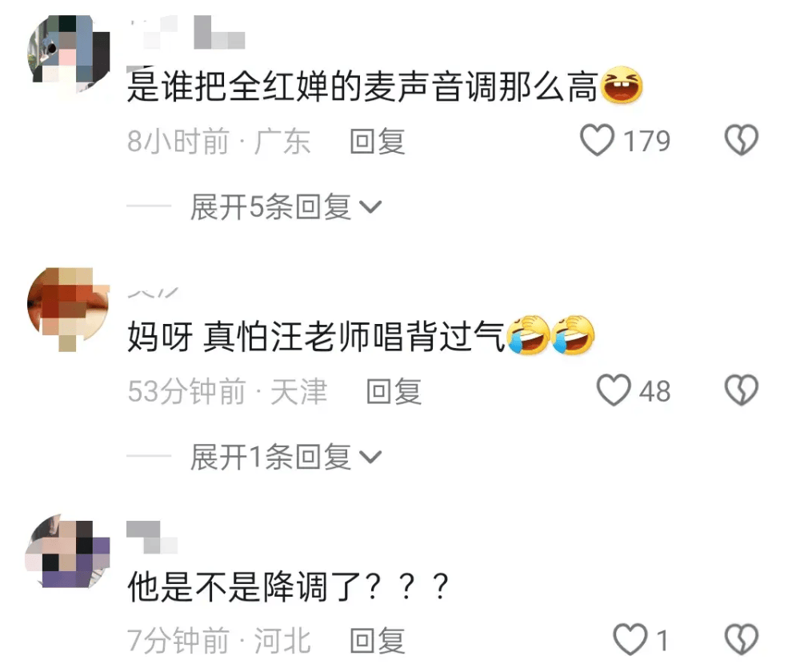The height and width of the screenshot is (672, 792).
Task: Reply to the comment from 广东
Action: tap(378, 141)
